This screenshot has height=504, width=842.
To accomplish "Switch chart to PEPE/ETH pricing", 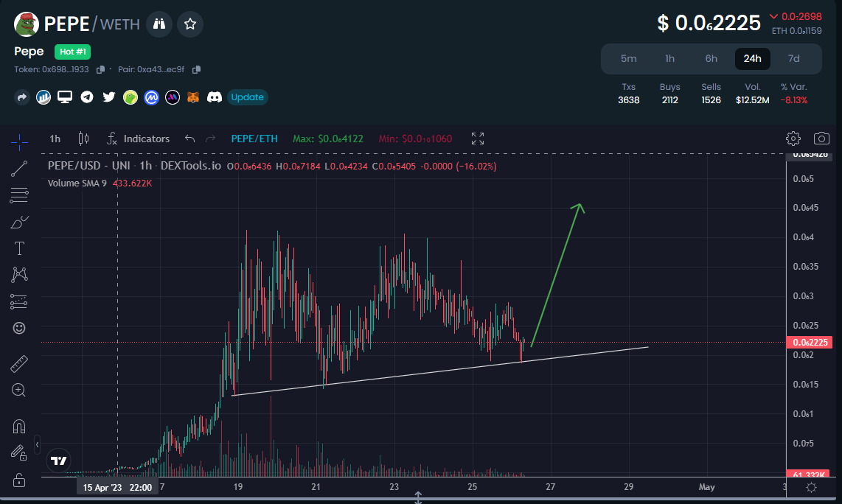I will (x=254, y=139).
